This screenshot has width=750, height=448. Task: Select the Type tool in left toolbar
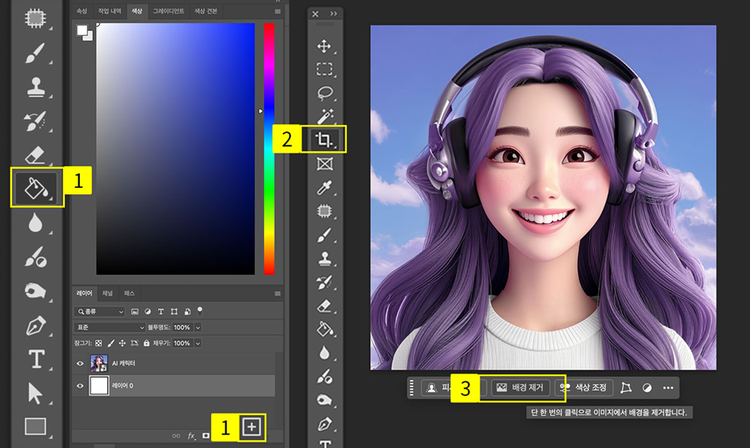click(36, 358)
